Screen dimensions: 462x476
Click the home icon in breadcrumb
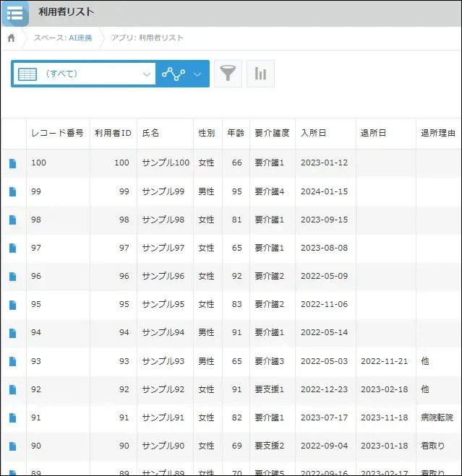click(11, 38)
